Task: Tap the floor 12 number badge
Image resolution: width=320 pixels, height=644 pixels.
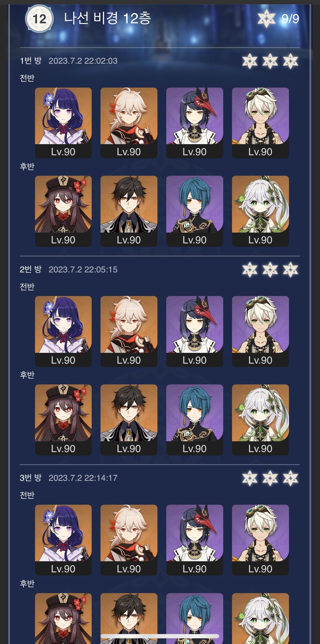Action: click(x=39, y=19)
